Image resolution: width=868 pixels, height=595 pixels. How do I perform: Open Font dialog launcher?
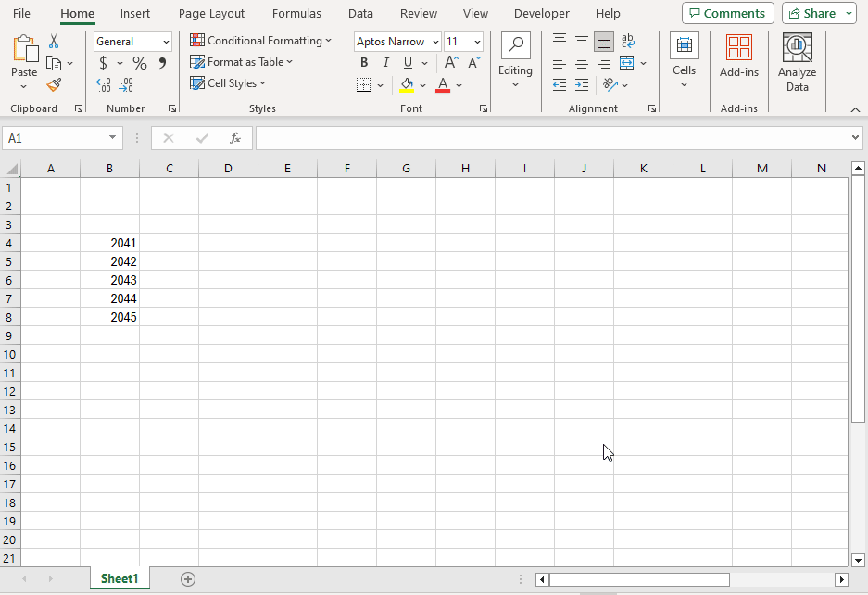pyautogui.click(x=484, y=108)
